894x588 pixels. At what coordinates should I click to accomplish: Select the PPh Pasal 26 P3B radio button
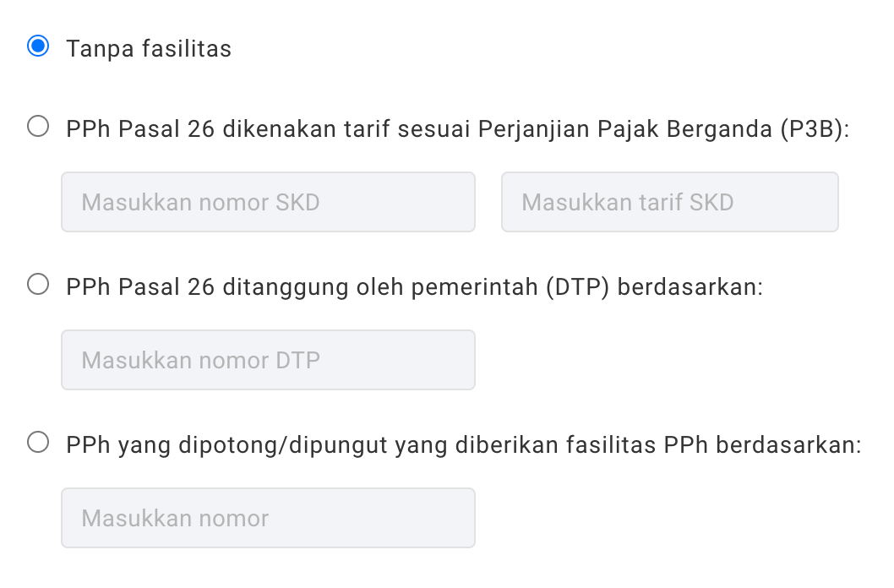click(38, 128)
